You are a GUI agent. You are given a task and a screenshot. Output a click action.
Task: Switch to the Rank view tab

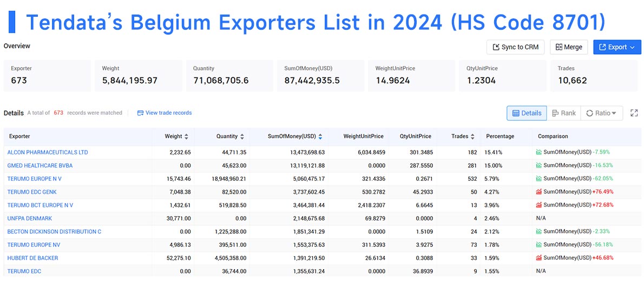pos(563,113)
